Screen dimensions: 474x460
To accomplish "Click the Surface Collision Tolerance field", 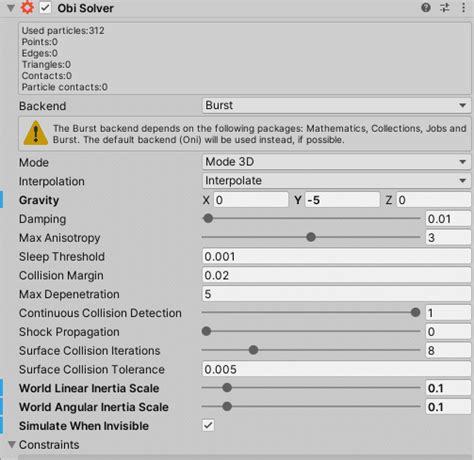I will point(336,369).
